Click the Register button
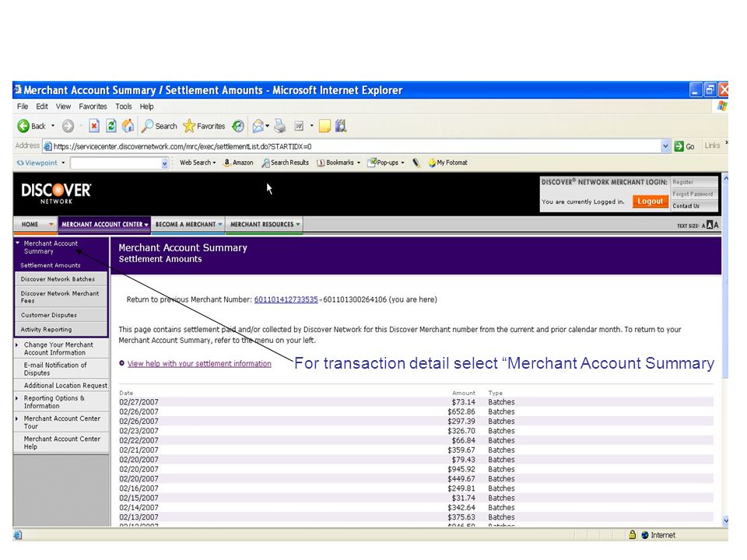Viewport: 747px width, 560px height. click(694, 182)
